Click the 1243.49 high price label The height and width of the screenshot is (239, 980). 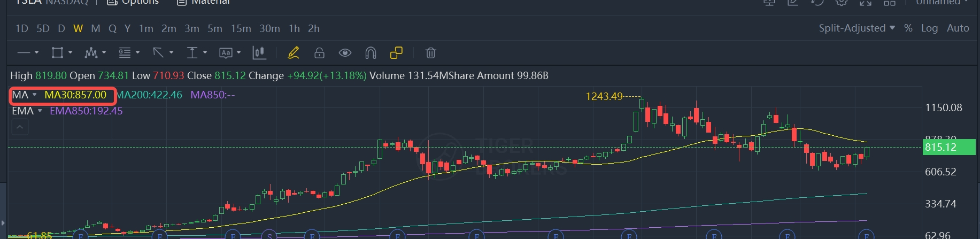pos(604,96)
